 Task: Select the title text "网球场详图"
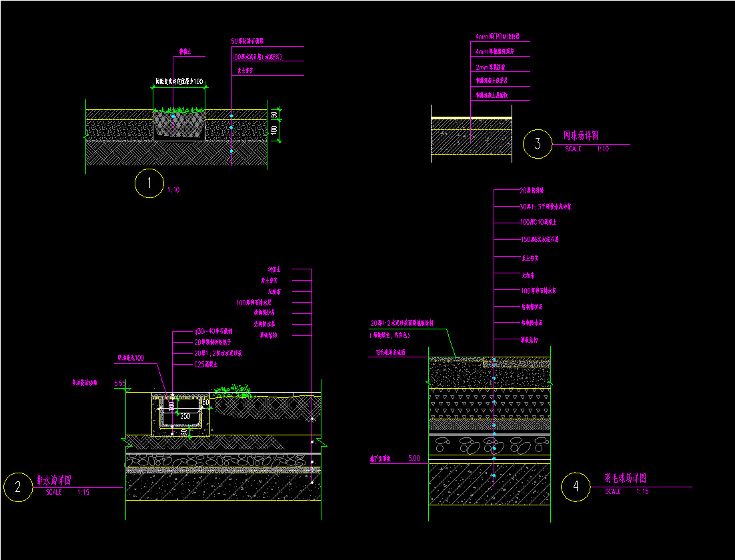pyautogui.click(x=581, y=135)
